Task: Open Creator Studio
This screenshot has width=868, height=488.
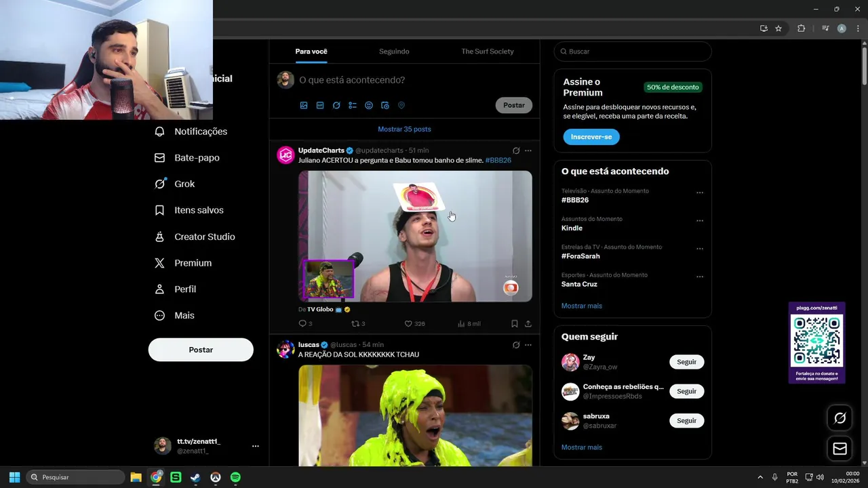Action: [195, 237]
